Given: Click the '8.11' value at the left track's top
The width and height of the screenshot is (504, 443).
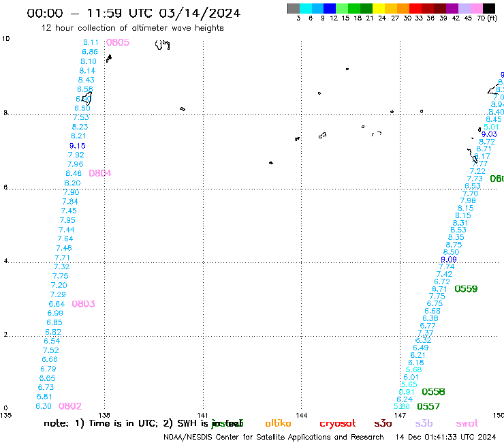Looking at the screenshot, I should [x=91, y=42].
